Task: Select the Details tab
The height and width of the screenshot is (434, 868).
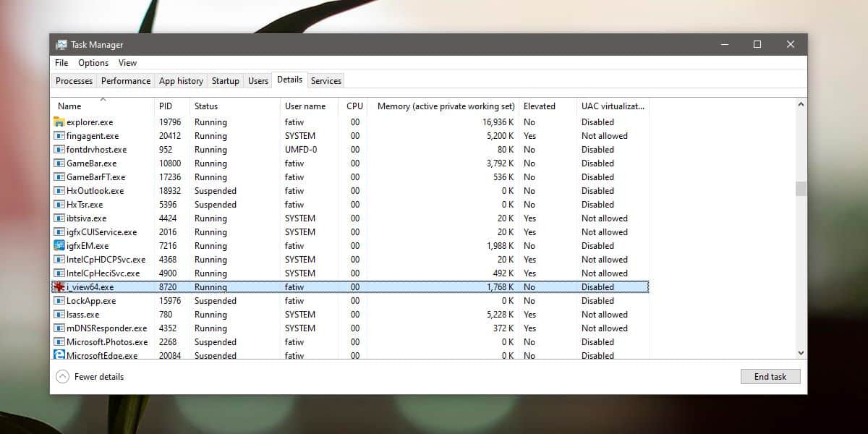Action: (290, 80)
